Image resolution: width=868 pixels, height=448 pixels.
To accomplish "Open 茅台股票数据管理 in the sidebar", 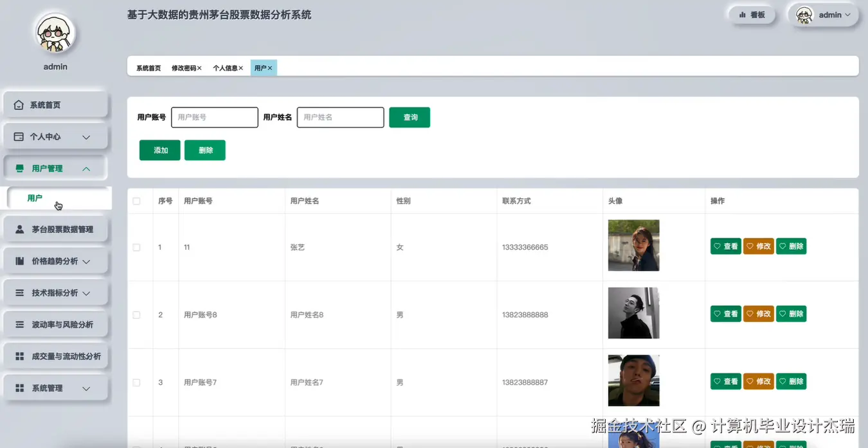I will click(55, 229).
